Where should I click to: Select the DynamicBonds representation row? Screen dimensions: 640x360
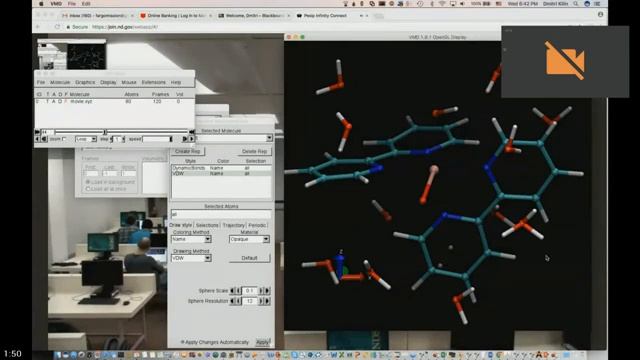coord(221,168)
